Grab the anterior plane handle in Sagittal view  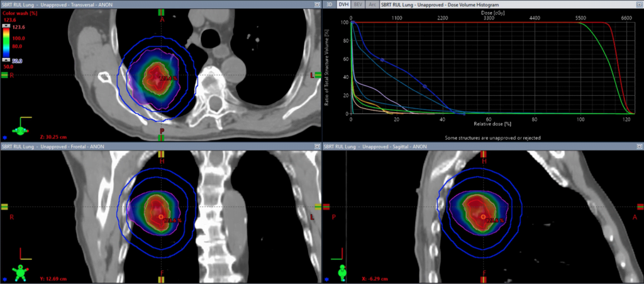pos(640,207)
